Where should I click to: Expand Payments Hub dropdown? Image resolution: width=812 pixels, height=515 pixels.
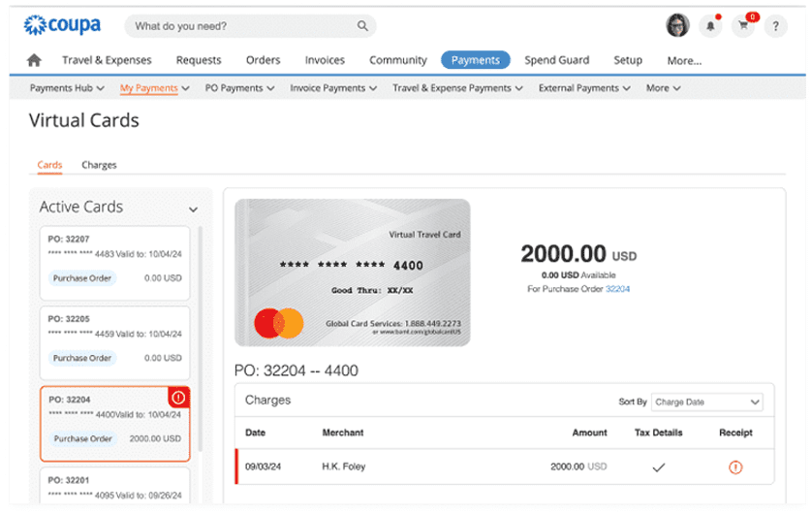click(x=67, y=88)
